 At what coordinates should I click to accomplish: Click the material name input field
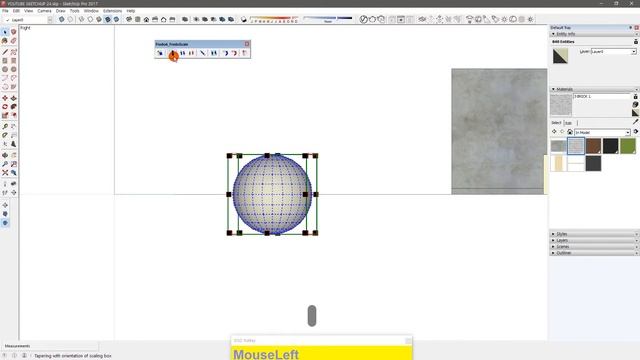[602, 96]
